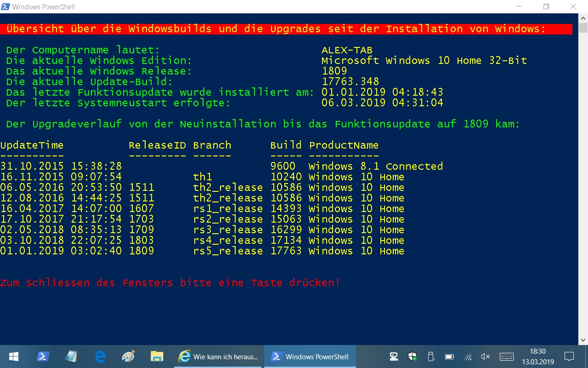Click Windows 10 Home in the 01.01.2019 row
Viewport: 588px width, 368px height.
(356, 251)
